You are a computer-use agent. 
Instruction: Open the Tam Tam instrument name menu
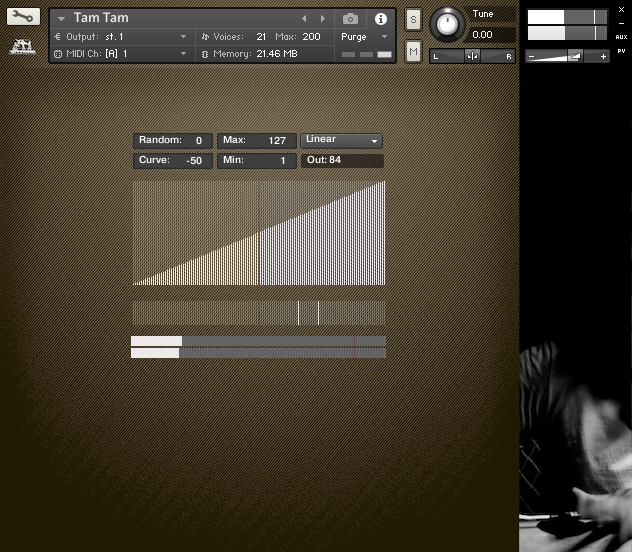point(62,19)
